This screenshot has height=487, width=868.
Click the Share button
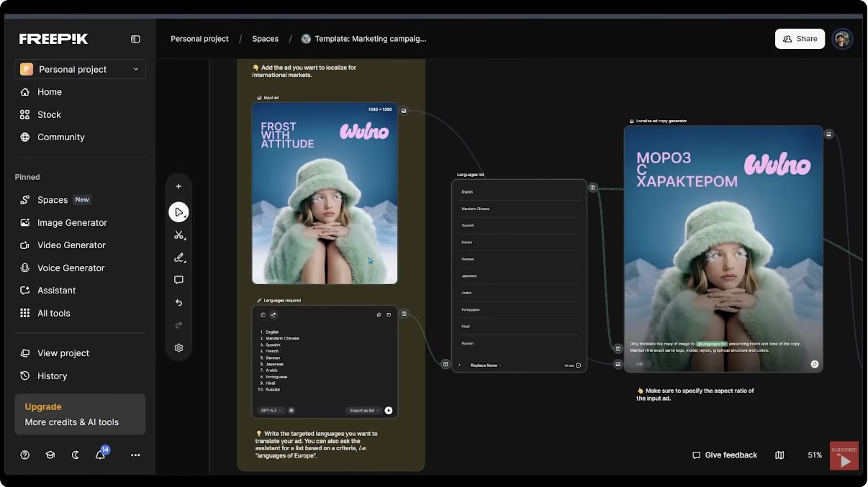pos(800,39)
